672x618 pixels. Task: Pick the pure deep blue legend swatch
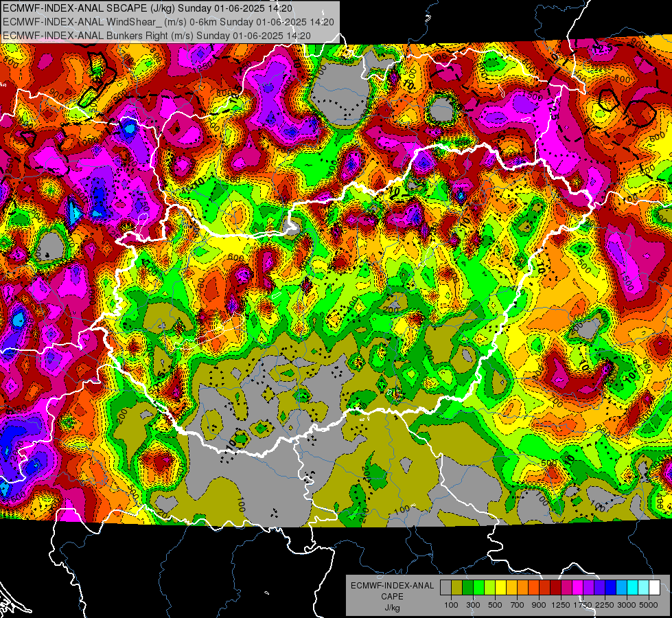pos(611,588)
